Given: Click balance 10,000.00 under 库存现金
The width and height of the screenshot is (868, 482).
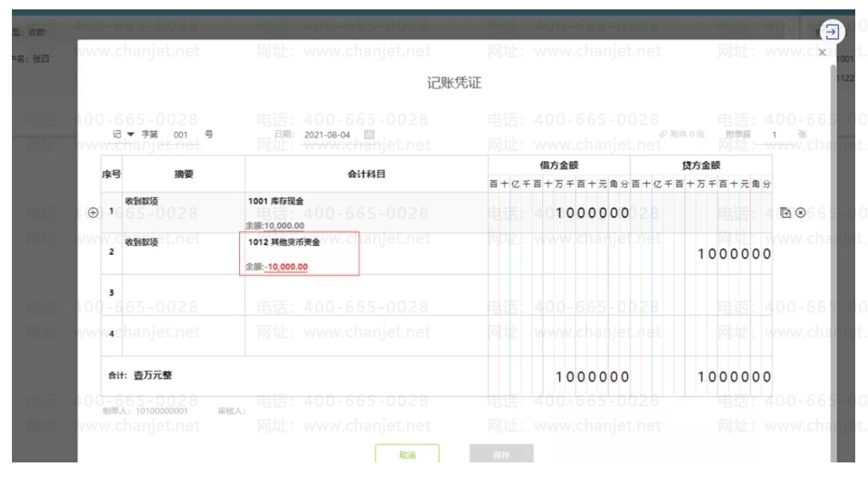Looking at the screenshot, I should point(284,226).
